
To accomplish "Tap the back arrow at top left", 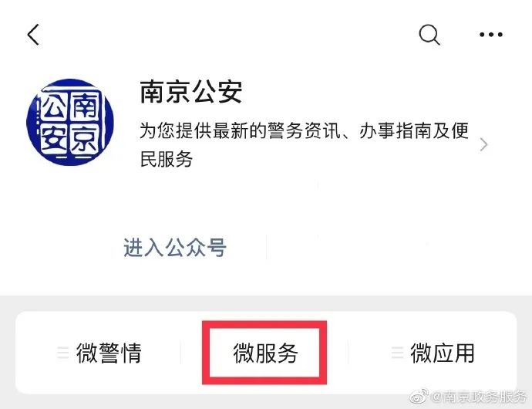I will [x=33, y=35].
